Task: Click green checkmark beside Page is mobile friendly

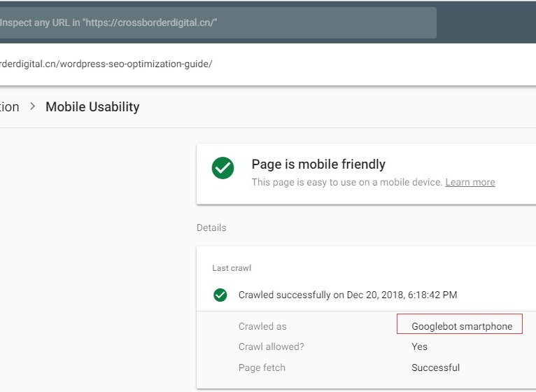Action: [223, 168]
